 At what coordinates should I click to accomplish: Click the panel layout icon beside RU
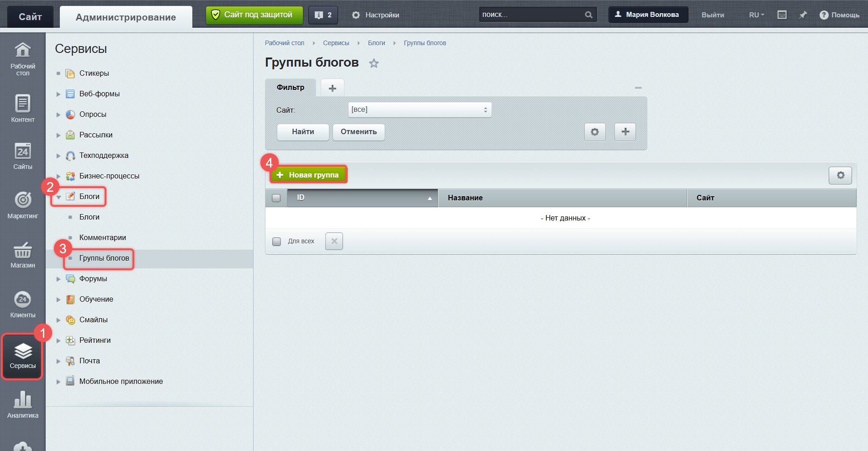[x=782, y=15]
